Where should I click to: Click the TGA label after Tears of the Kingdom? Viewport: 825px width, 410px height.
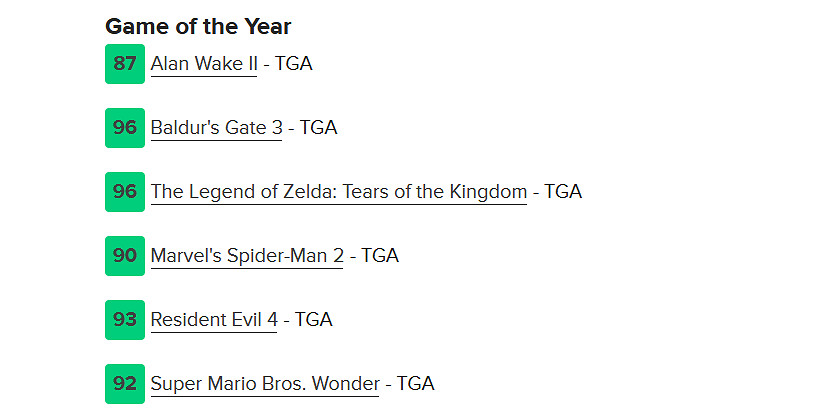coord(563,192)
